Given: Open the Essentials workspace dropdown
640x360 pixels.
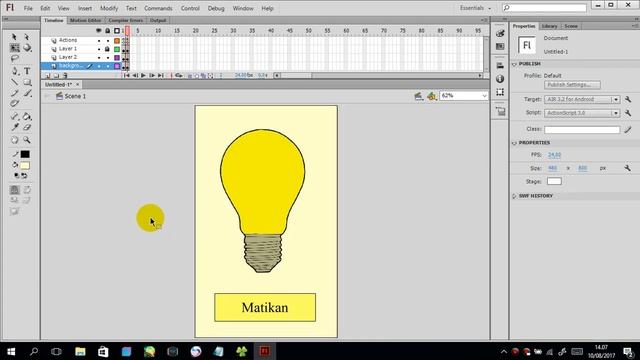Looking at the screenshot, I should 476,8.
